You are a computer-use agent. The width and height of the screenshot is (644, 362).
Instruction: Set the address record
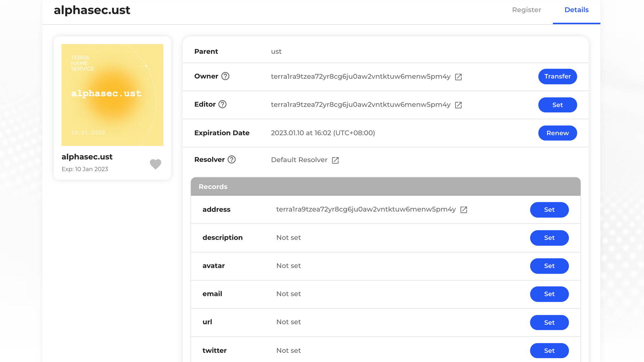(549, 210)
